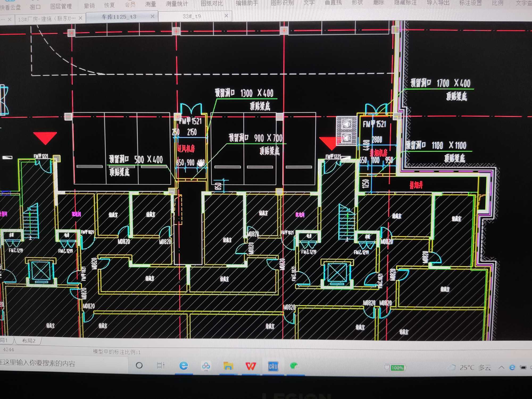Image resolution: width=532 pixels, height=399 pixels.
Task: Select the 预留洞口 900 X700 annotation
Action: 256,138
